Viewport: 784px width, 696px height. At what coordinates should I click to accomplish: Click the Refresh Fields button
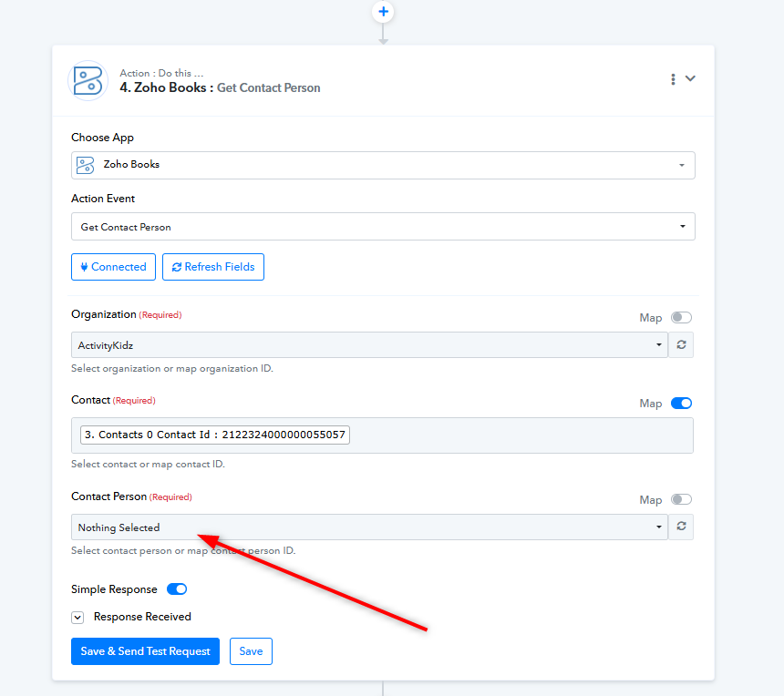click(x=213, y=267)
